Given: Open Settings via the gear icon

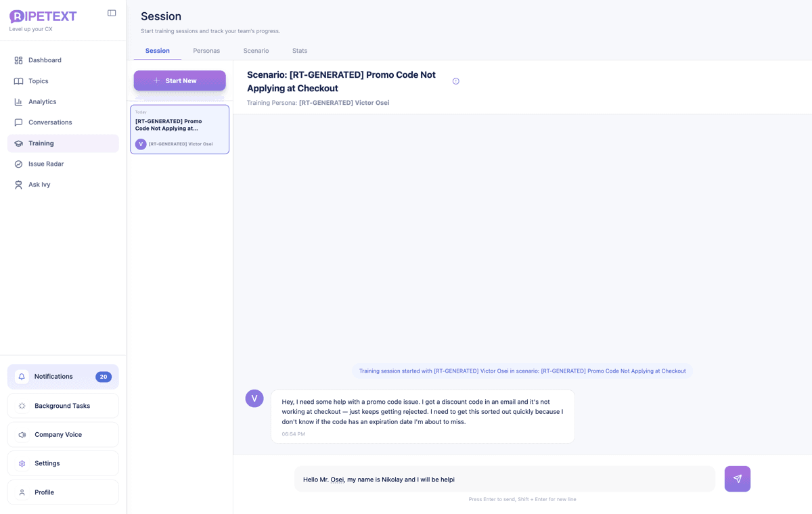Looking at the screenshot, I should coord(22,463).
